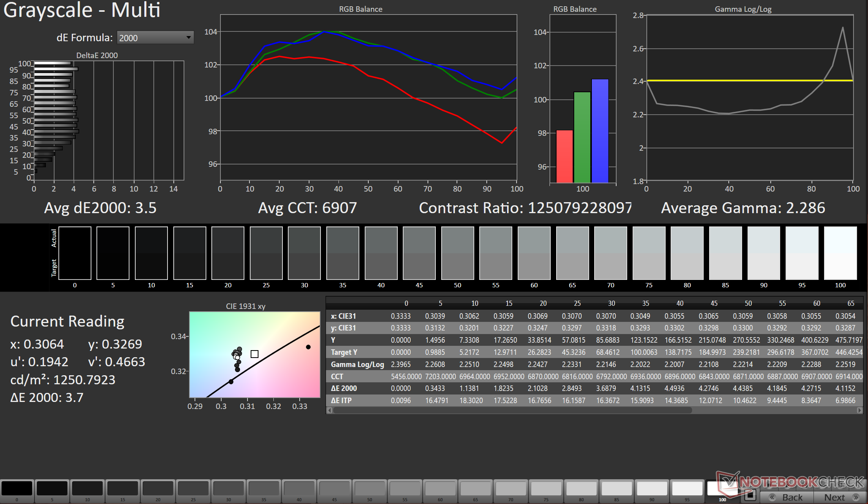Click the Next button
This screenshot has width=868, height=504.
pos(840,497)
